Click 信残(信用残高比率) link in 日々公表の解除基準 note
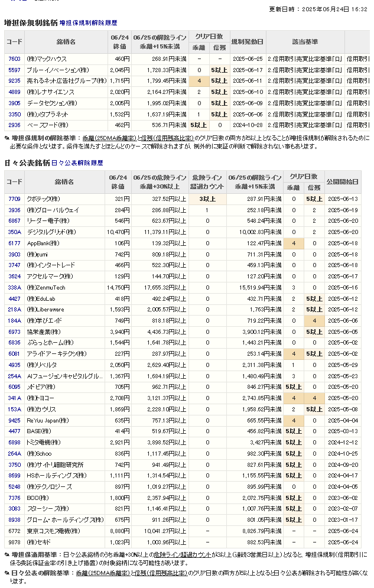This screenshot has height=588, width=374. tap(161, 573)
